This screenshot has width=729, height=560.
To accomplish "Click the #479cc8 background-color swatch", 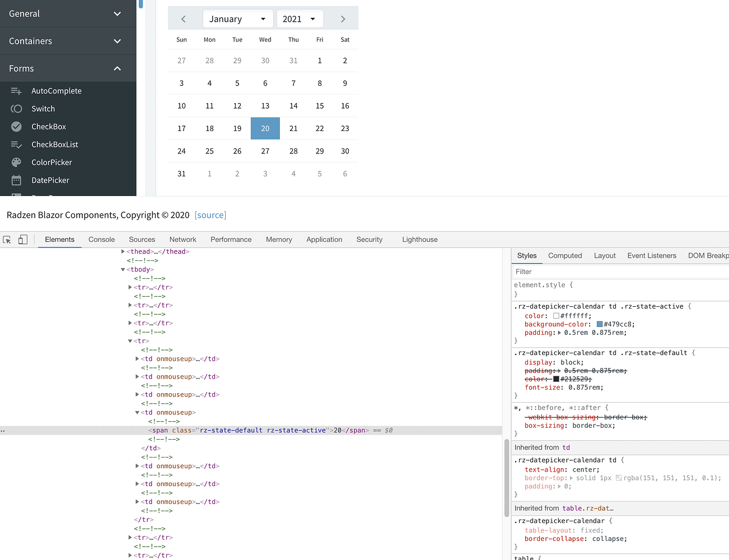I will 599,324.
